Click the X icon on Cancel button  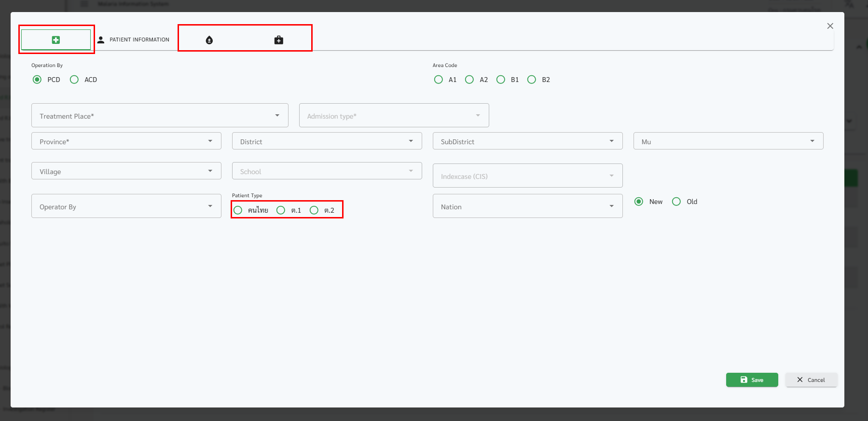(x=799, y=380)
